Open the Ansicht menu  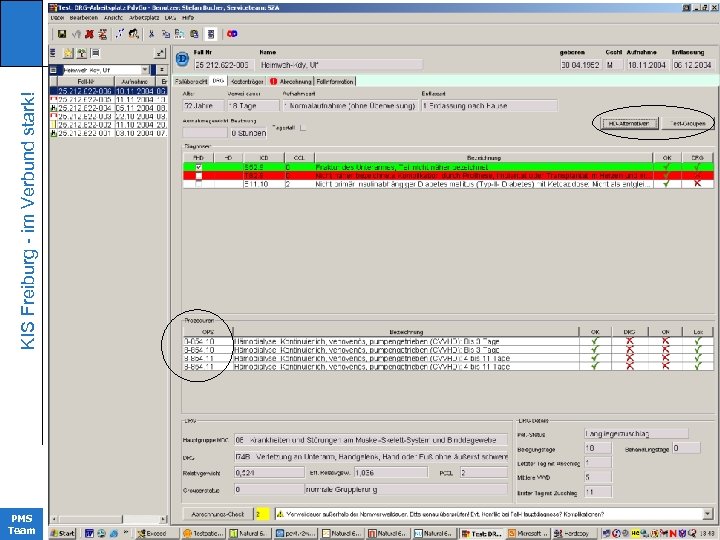113,17
